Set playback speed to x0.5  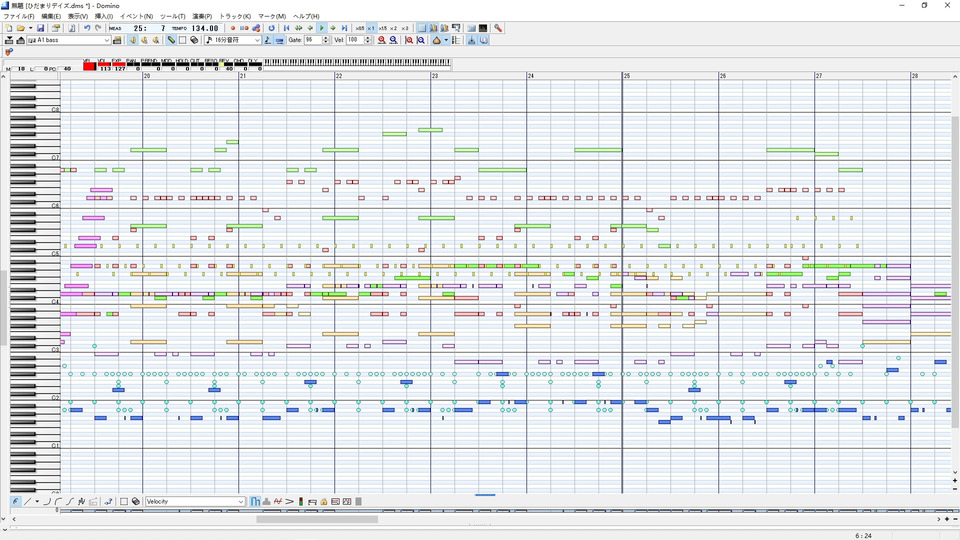click(x=359, y=28)
